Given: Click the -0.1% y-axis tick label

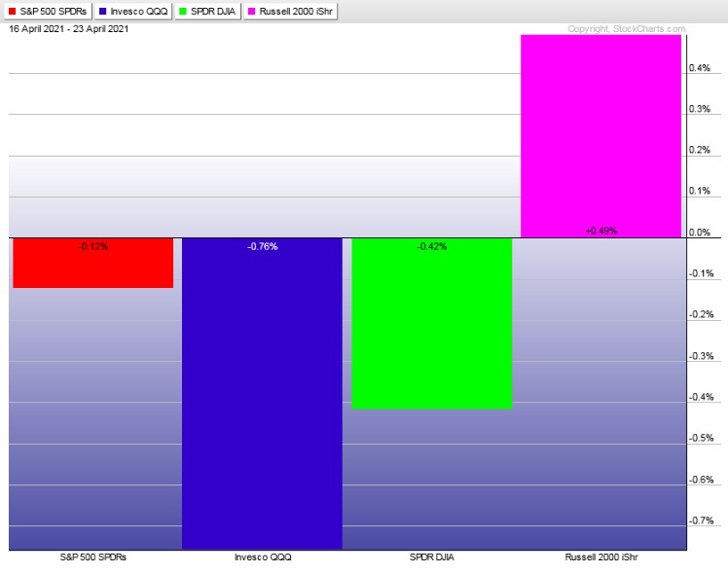Looking at the screenshot, I should 701,273.
